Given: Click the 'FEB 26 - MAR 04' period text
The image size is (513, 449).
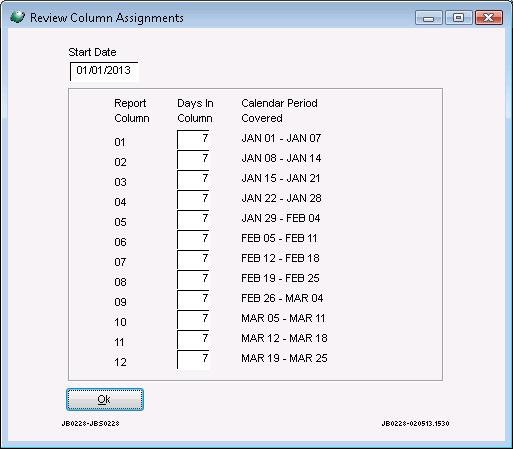Looking at the screenshot, I should click(x=282, y=298).
